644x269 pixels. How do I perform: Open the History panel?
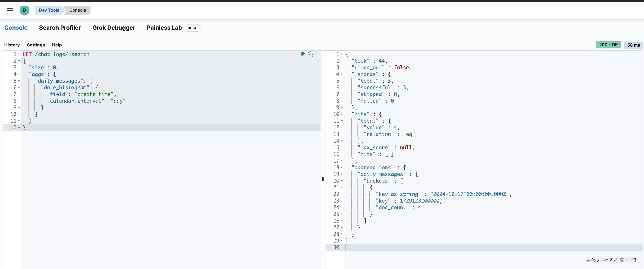[12, 45]
